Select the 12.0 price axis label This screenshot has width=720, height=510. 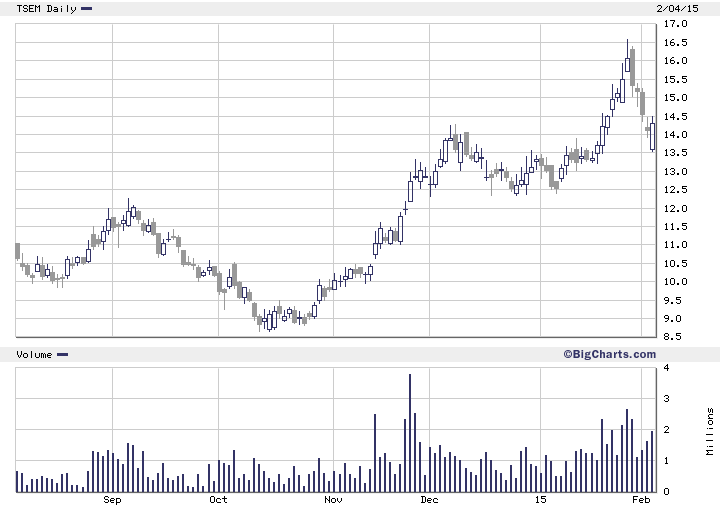point(675,208)
